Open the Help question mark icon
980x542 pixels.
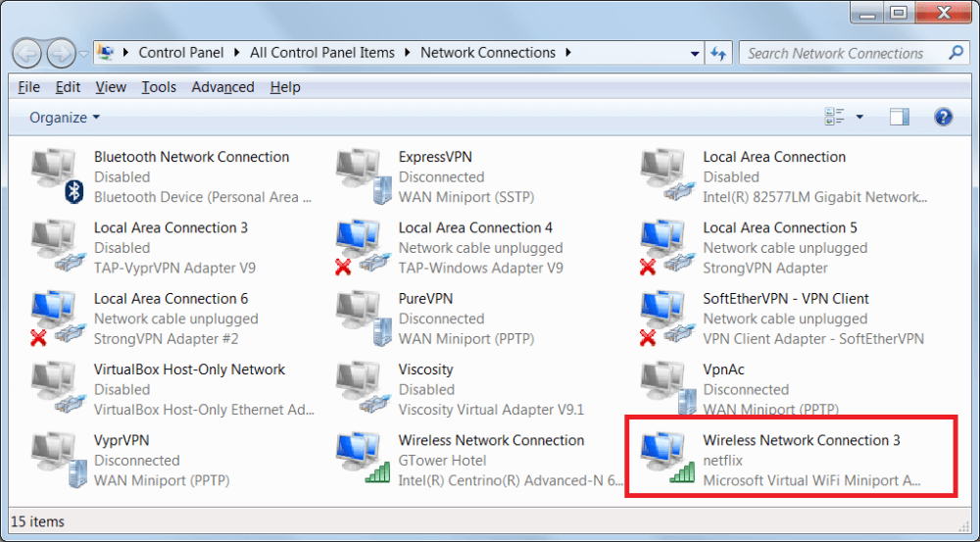coord(943,117)
